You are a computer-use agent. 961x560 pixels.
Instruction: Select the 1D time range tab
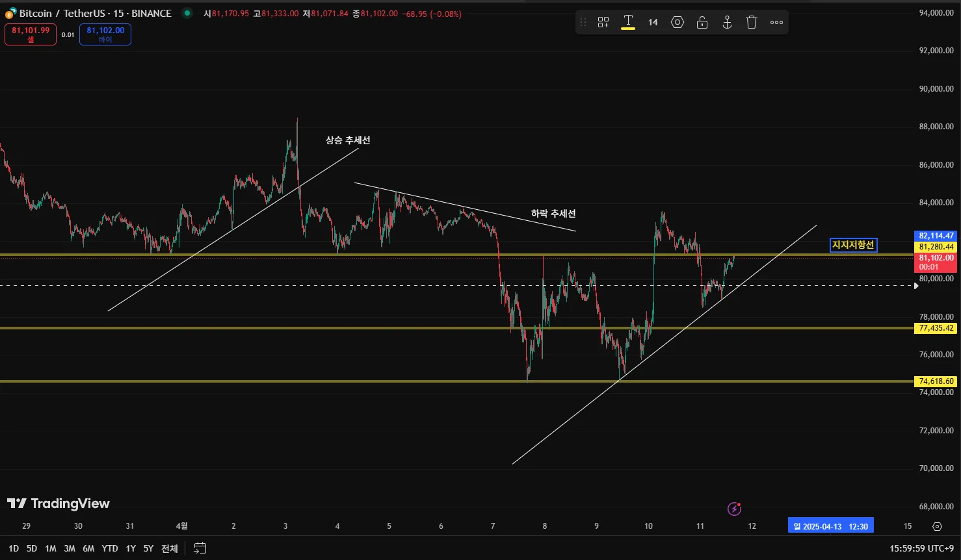pos(14,548)
